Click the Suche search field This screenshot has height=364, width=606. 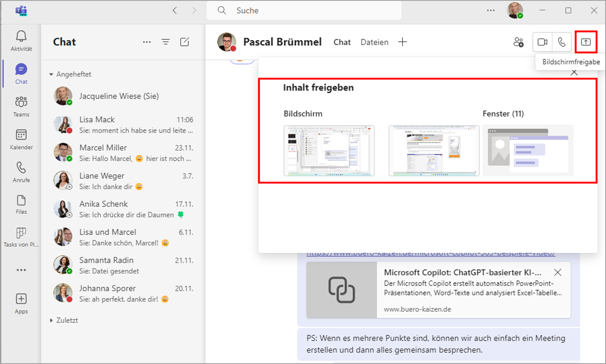[x=304, y=10]
